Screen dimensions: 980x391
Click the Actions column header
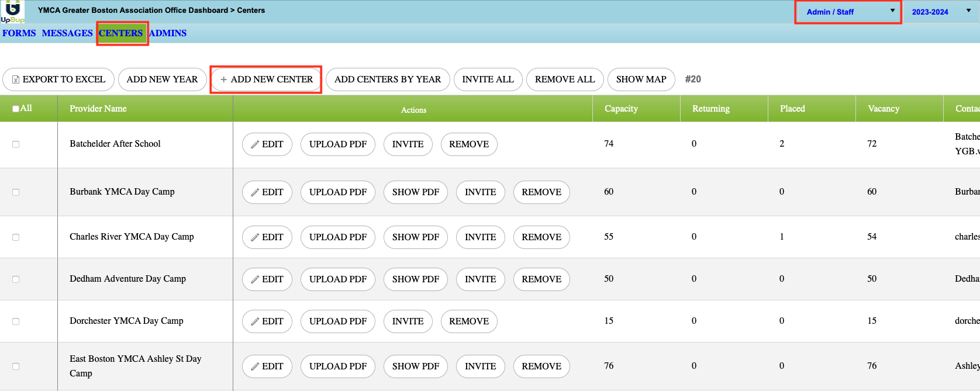tap(413, 110)
